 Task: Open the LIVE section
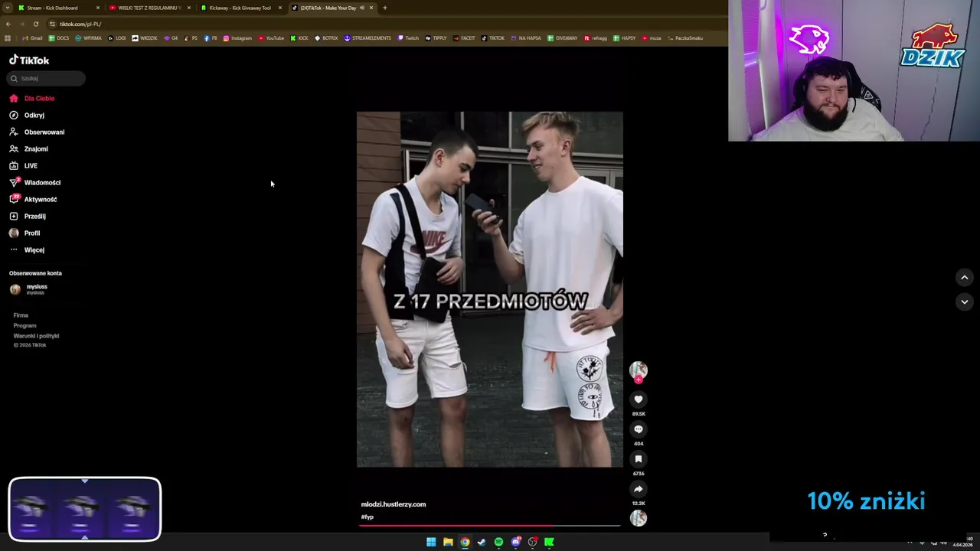(23, 165)
